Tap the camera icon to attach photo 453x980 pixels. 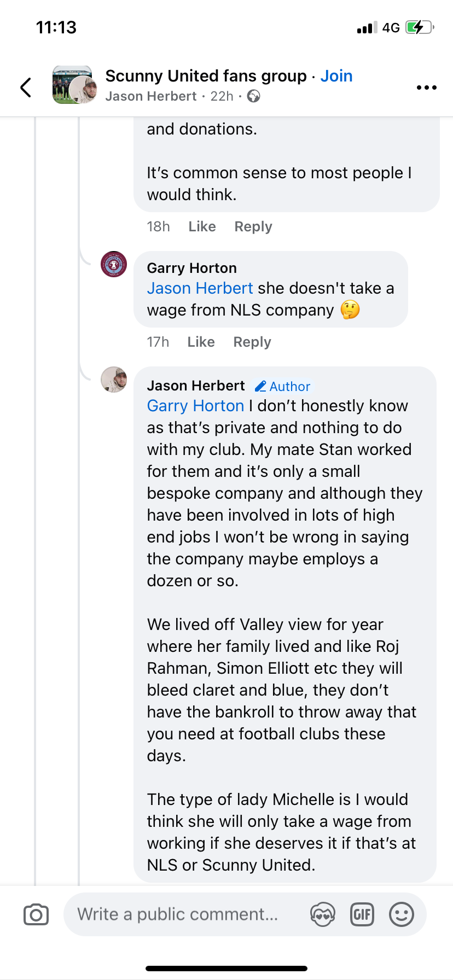[x=36, y=914]
